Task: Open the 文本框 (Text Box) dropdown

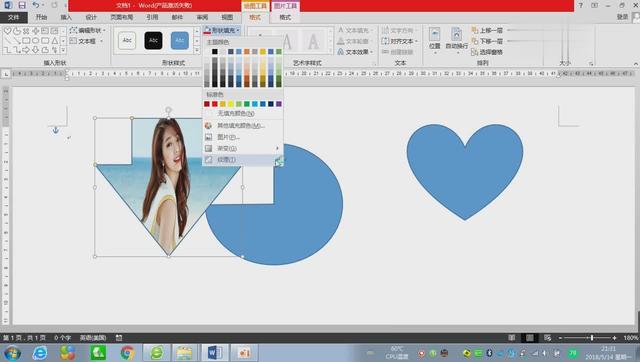Action: 86,41
